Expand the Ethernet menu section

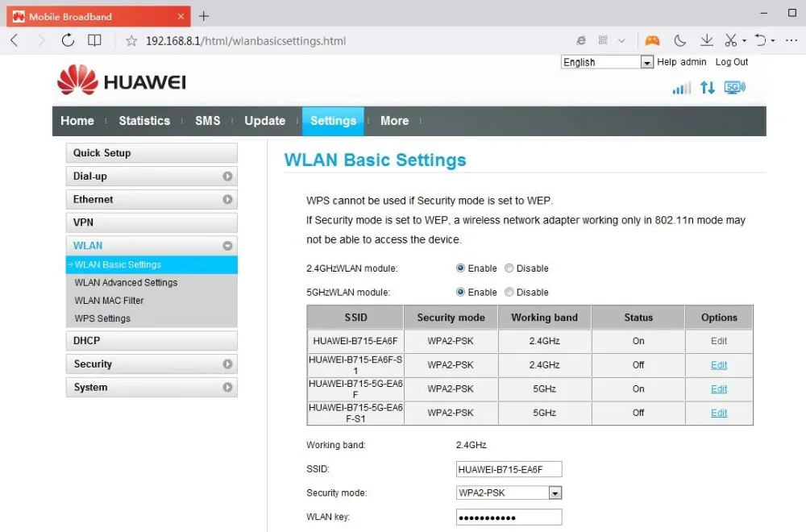coord(152,199)
